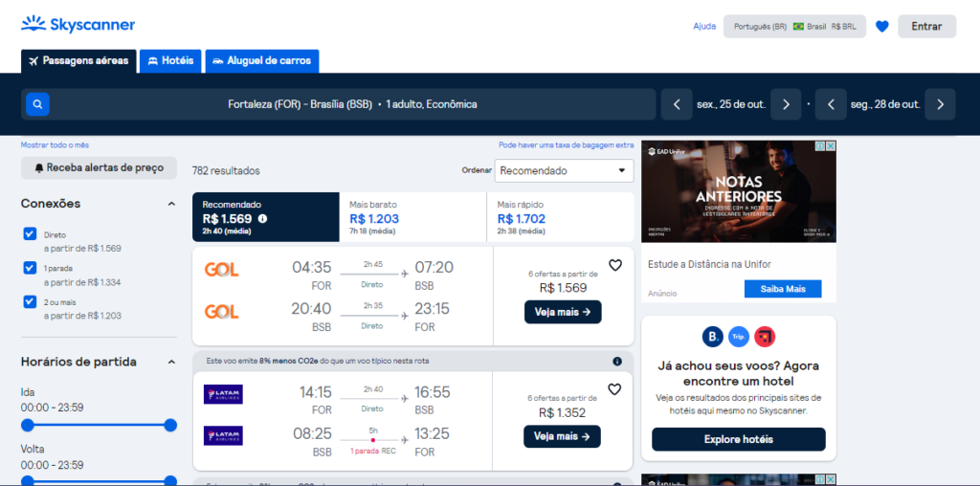The height and width of the screenshot is (486, 980).
Task: Uncheck the Direto connections checkbox
Action: tap(30, 234)
